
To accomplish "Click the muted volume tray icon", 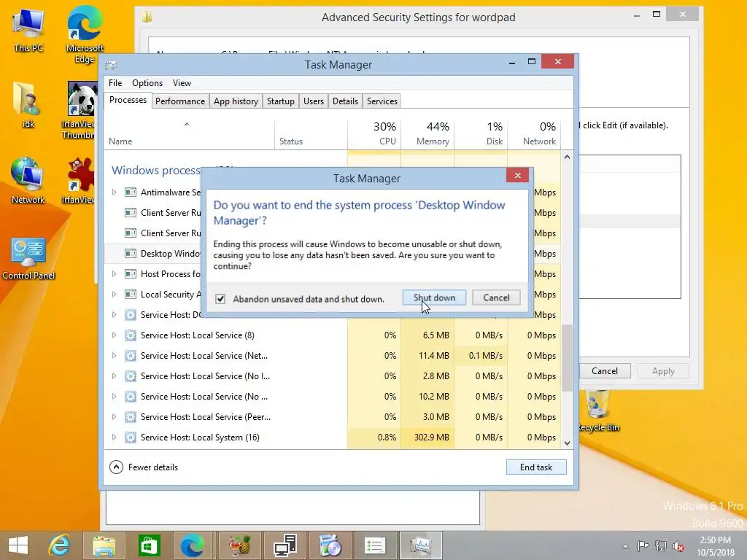I will (678, 546).
